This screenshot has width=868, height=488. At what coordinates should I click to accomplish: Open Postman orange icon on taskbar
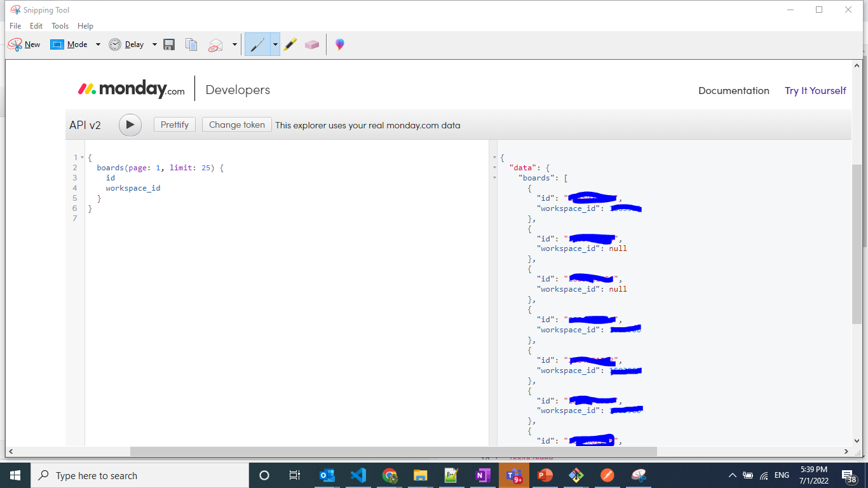(607, 475)
